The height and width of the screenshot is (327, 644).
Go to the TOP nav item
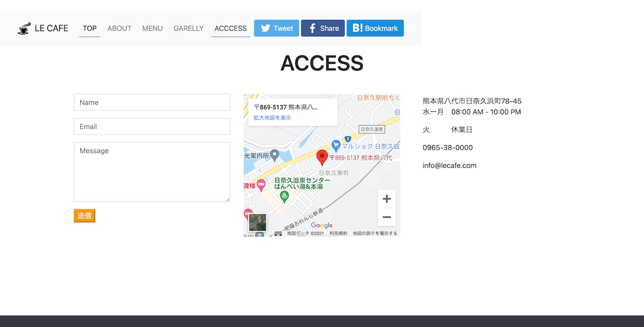pos(90,28)
